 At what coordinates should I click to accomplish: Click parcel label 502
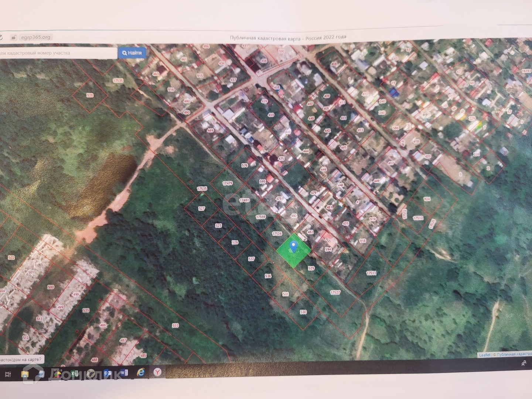point(11,258)
